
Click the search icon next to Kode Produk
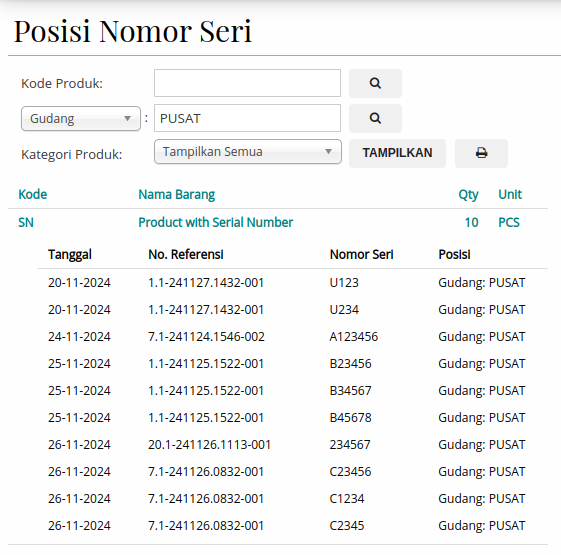(375, 83)
